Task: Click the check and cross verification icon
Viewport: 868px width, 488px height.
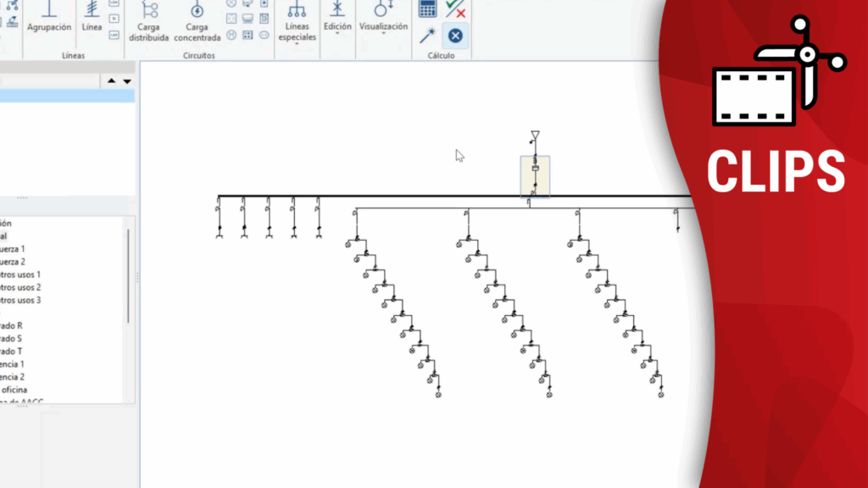Action: tap(455, 8)
